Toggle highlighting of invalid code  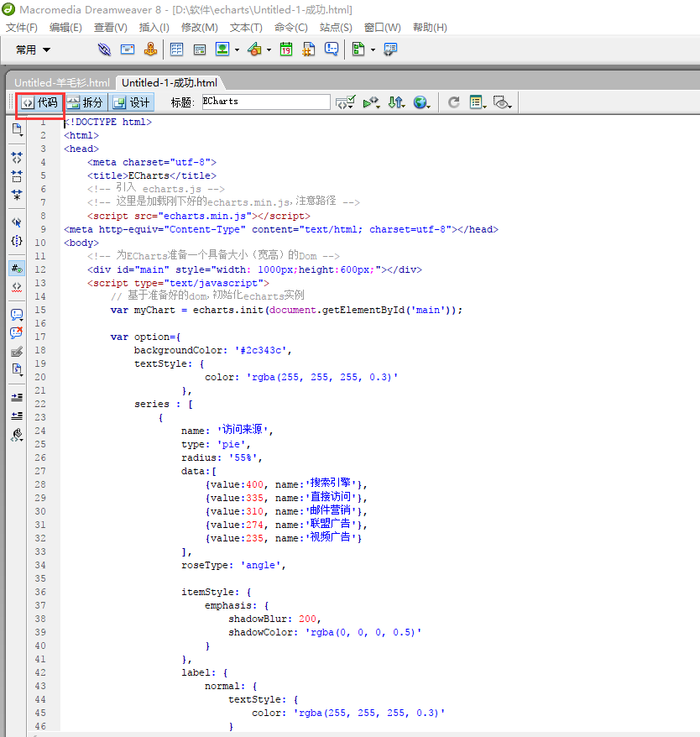[x=17, y=287]
